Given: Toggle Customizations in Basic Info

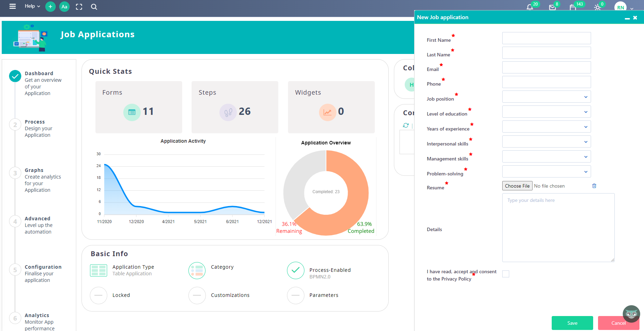Looking at the screenshot, I should (x=197, y=295).
